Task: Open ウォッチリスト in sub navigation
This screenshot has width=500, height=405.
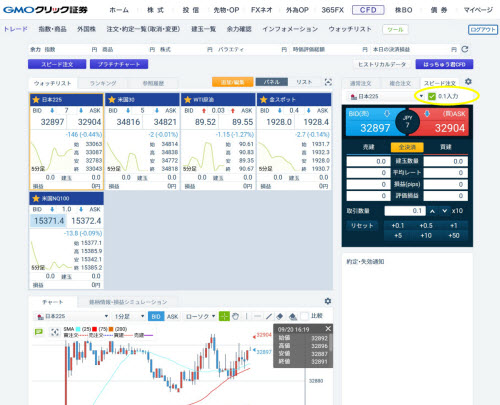Action: pos(350,29)
